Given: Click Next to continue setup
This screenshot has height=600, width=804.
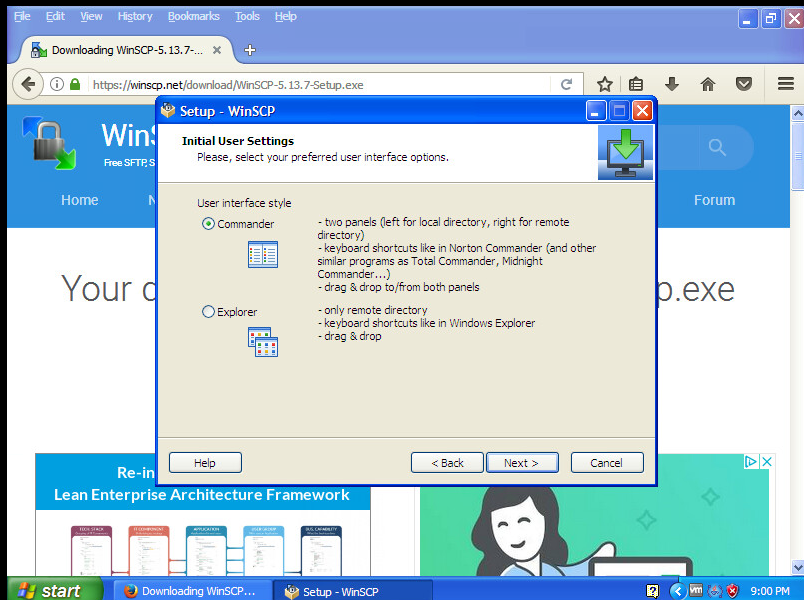Looking at the screenshot, I should [521, 463].
